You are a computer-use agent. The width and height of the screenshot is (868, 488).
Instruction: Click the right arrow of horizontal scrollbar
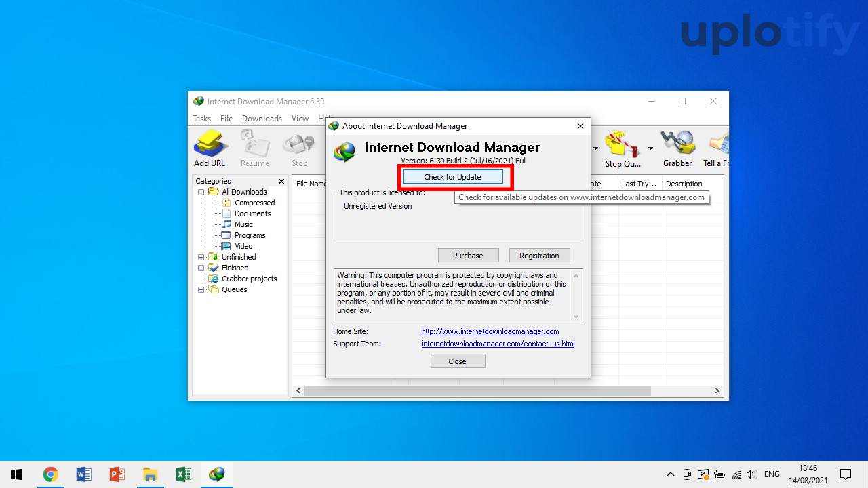(x=717, y=391)
